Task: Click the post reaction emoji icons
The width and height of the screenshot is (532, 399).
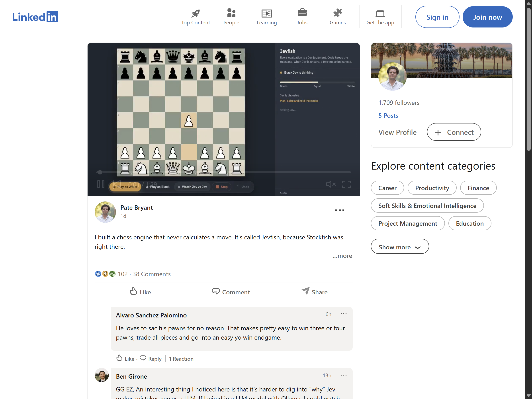Action: (x=105, y=274)
